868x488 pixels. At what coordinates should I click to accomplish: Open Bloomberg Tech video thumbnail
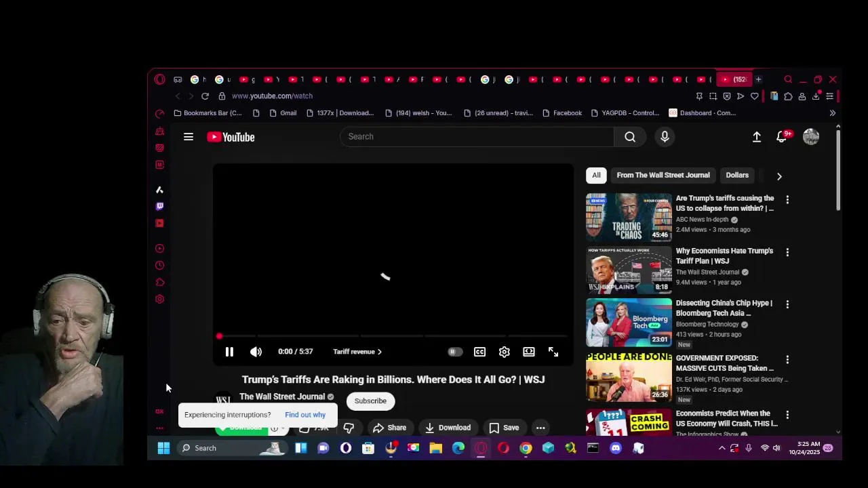pos(629,322)
